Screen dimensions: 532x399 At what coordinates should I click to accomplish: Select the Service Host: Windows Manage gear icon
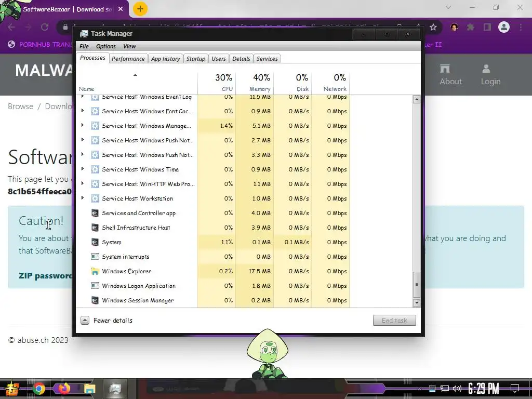point(95,126)
